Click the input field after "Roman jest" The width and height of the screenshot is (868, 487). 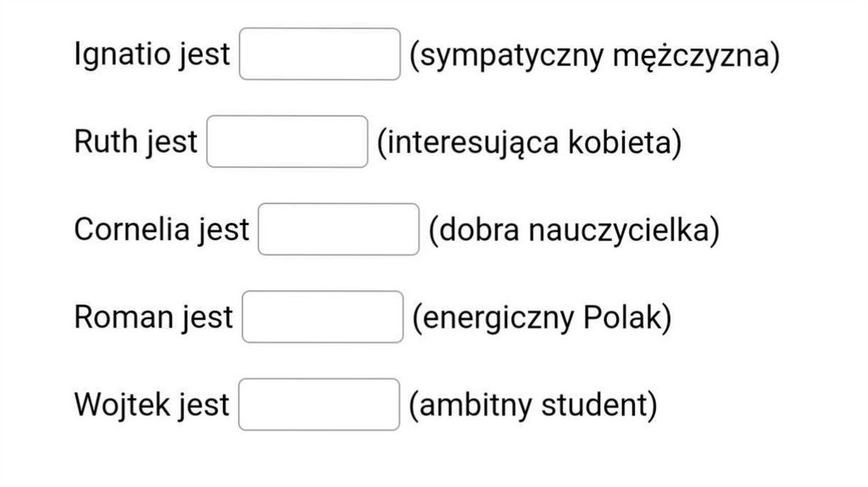click(x=322, y=316)
